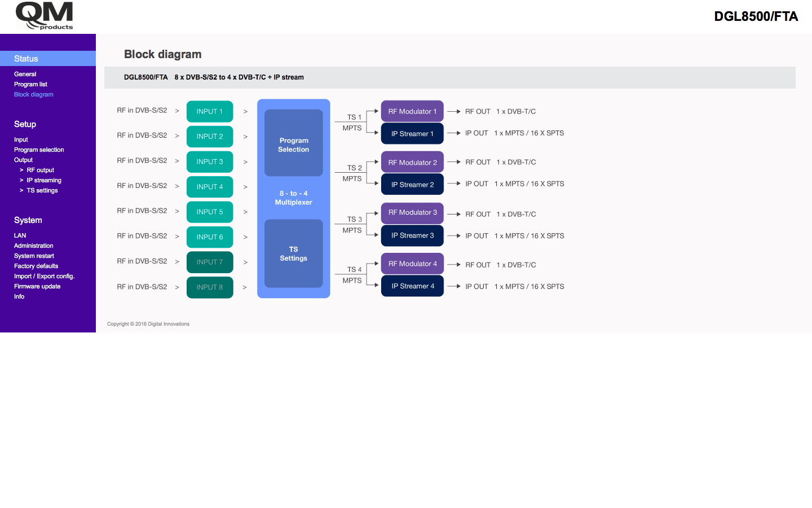
Task: Open the RF Modulator 4 block
Action: pos(412,264)
